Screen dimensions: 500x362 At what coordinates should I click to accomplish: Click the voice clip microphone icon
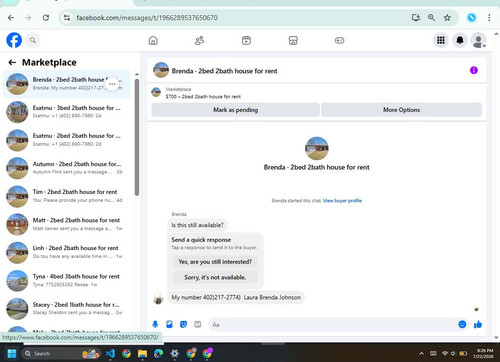[x=155, y=324]
